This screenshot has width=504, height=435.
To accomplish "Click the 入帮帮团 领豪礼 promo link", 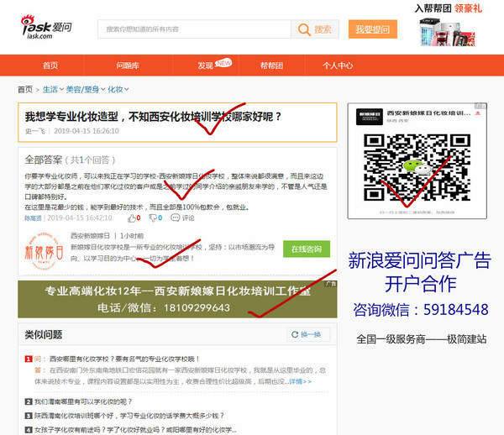I will [x=449, y=8].
